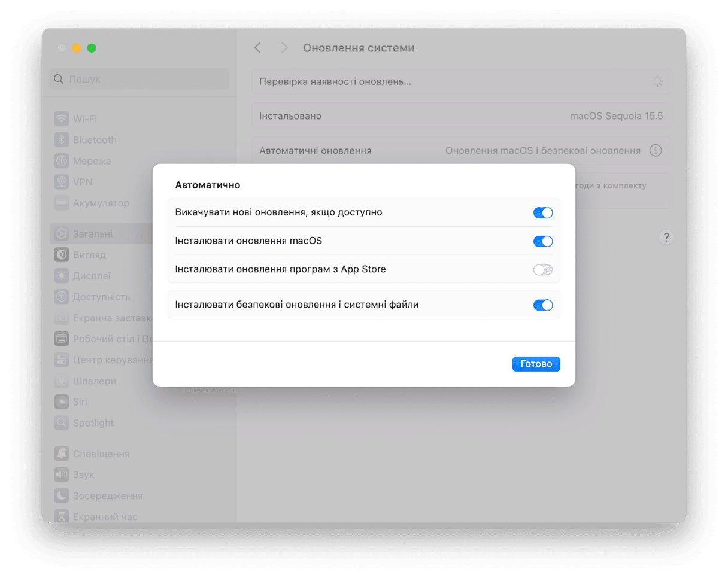Click the Екранний час hourglass icon
The image size is (728, 578).
62,516
